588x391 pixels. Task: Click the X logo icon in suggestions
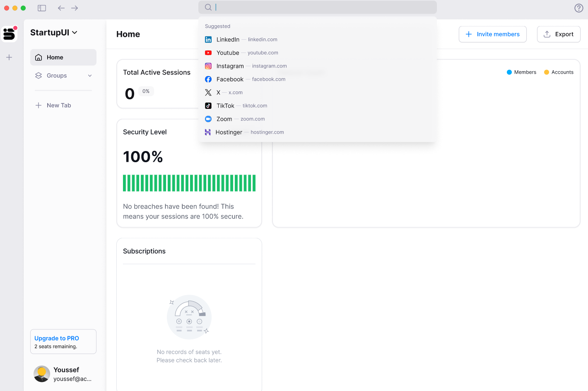pyautogui.click(x=208, y=92)
